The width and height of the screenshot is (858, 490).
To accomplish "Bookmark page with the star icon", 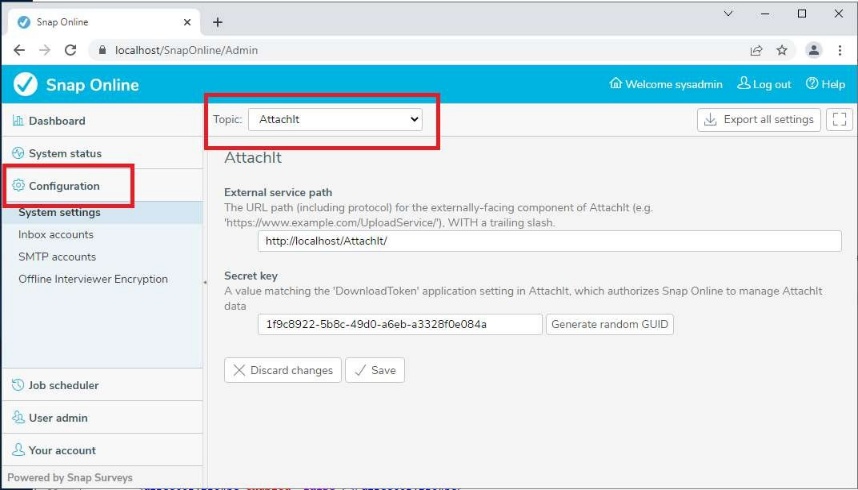I will point(782,50).
